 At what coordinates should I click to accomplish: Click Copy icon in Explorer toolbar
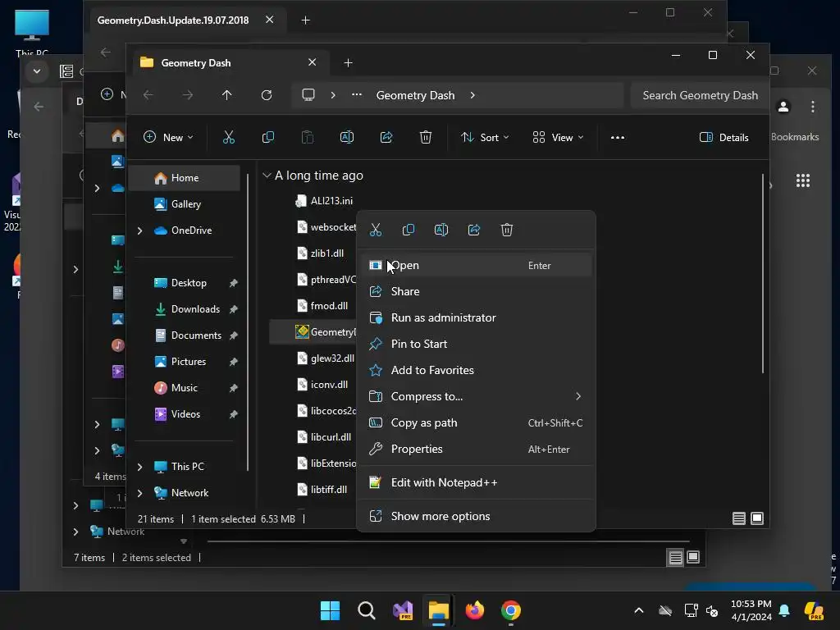268,137
